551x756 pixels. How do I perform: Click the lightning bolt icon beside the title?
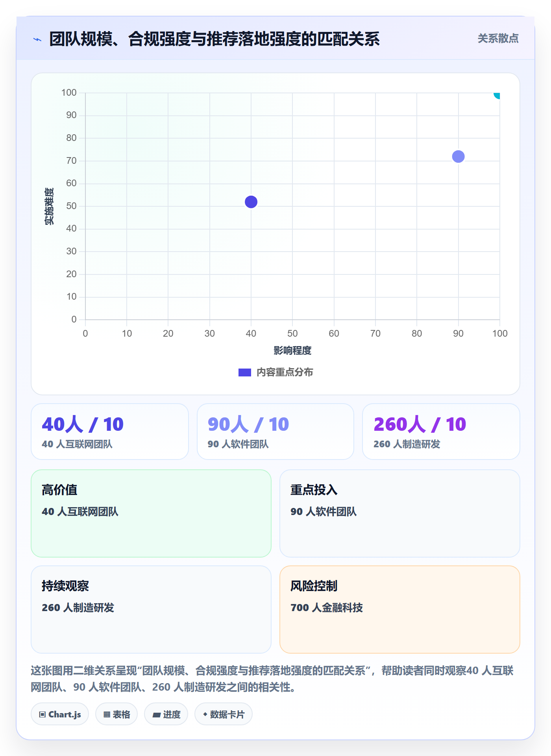click(37, 39)
